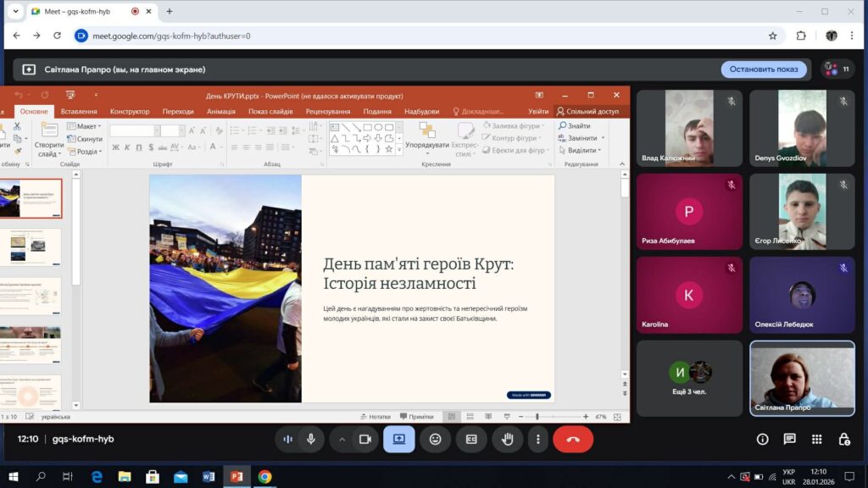The width and height of the screenshot is (868, 488).
Task: Leave the call with red hang-up button
Action: coord(573,439)
